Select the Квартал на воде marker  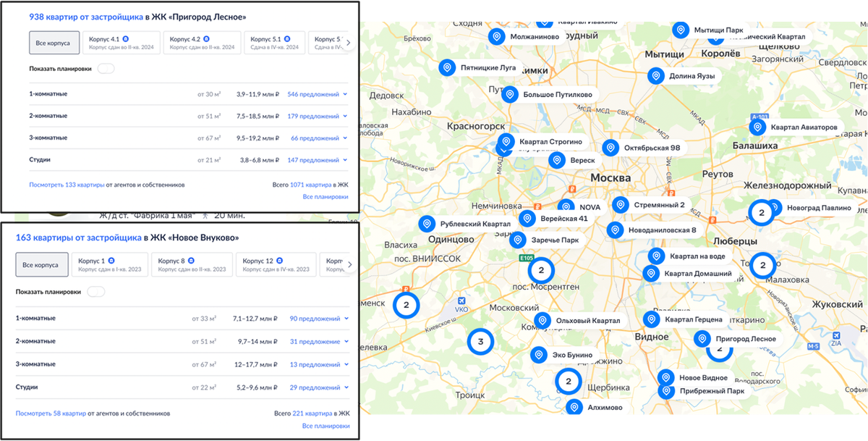click(x=656, y=256)
